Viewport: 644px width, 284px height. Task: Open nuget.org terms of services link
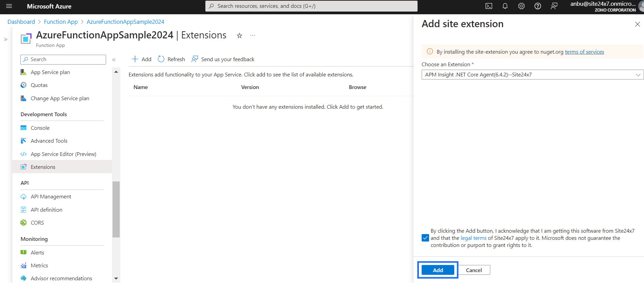(x=584, y=52)
